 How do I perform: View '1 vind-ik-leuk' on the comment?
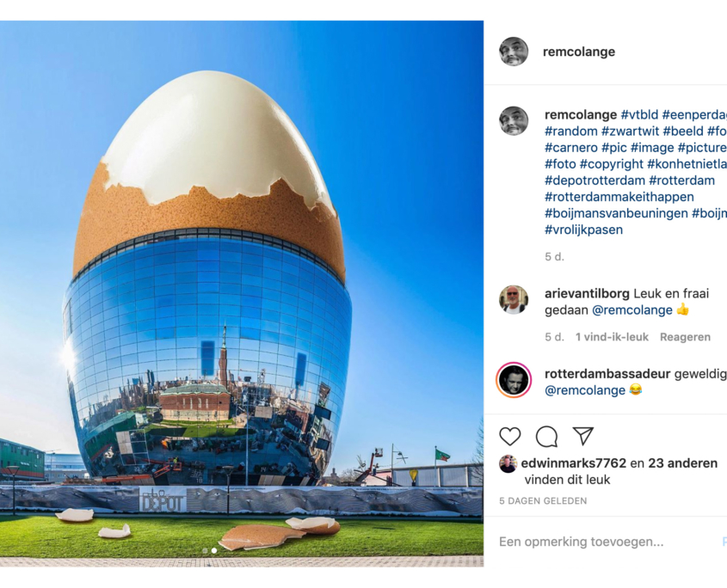coord(612,337)
